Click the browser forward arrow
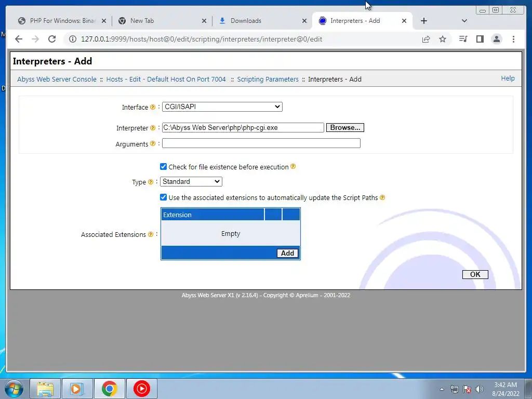The image size is (532, 399). pyautogui.click(x=35, y=39)
